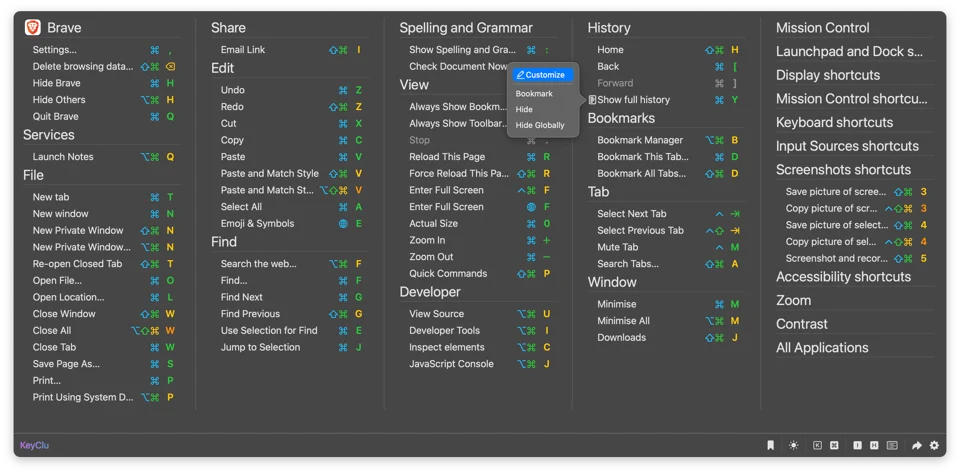Click the Brave section heading
960x473 pixels.
[x=64, y=28]
